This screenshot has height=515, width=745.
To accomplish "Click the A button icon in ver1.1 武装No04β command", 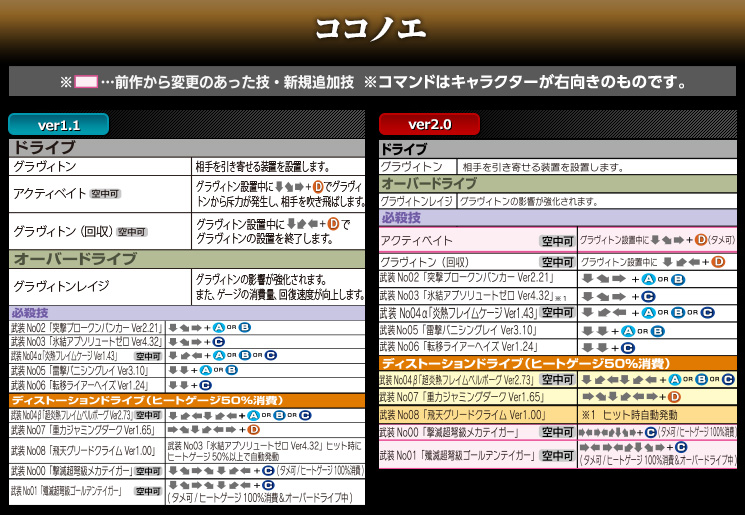I will tap(253, 416).
